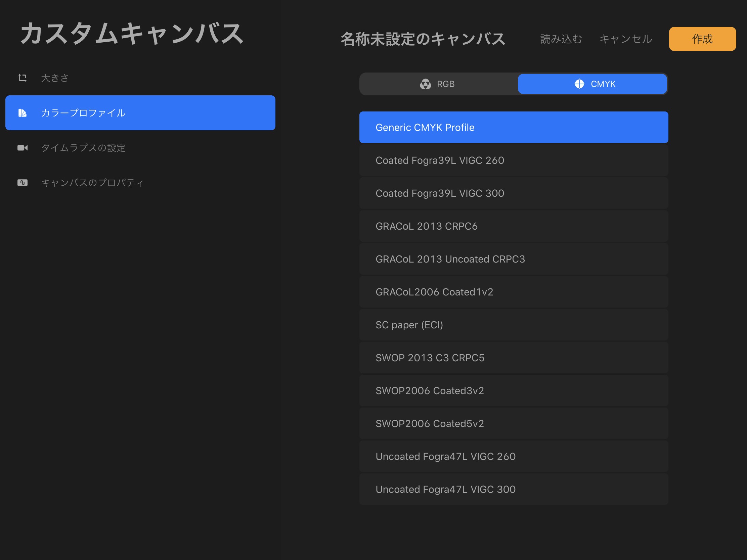The image size is (747, 560).
Task: Select the カラープロファイル section
Action: [140, 113]
